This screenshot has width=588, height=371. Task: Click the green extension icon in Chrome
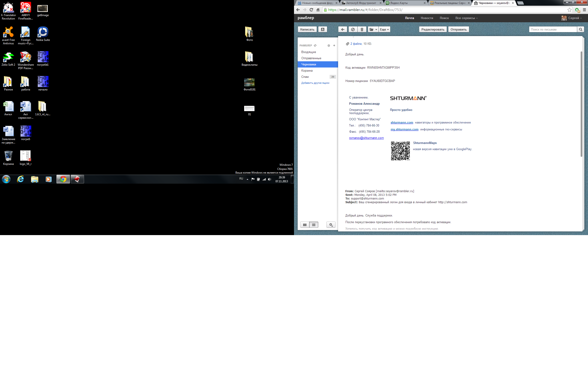tap(577, 10)
